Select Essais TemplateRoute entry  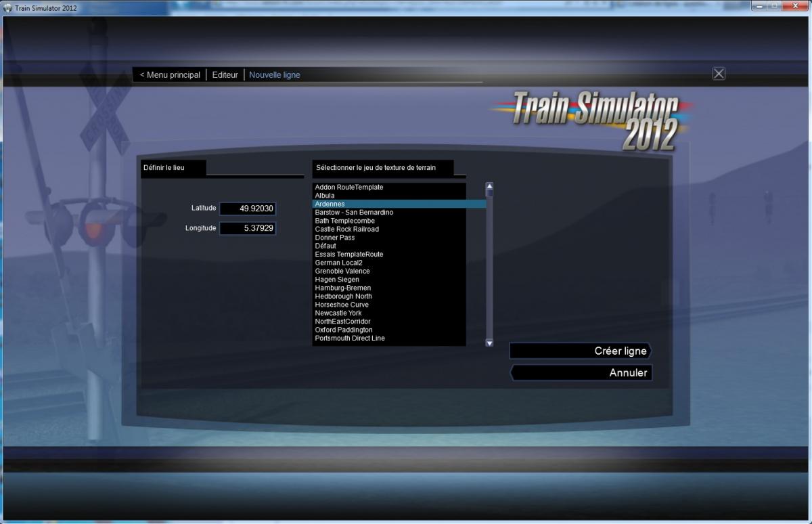(x=389, y=255)
